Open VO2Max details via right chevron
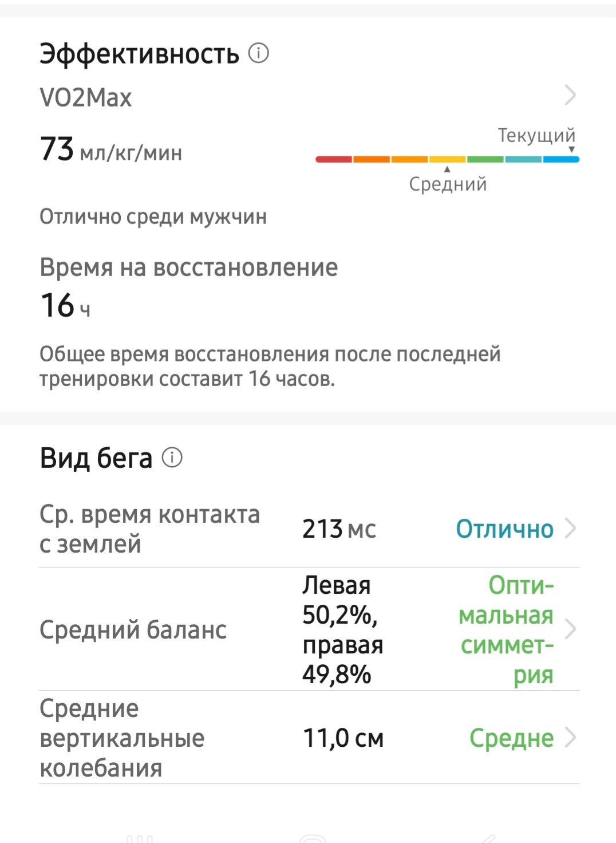 [570, 95]
